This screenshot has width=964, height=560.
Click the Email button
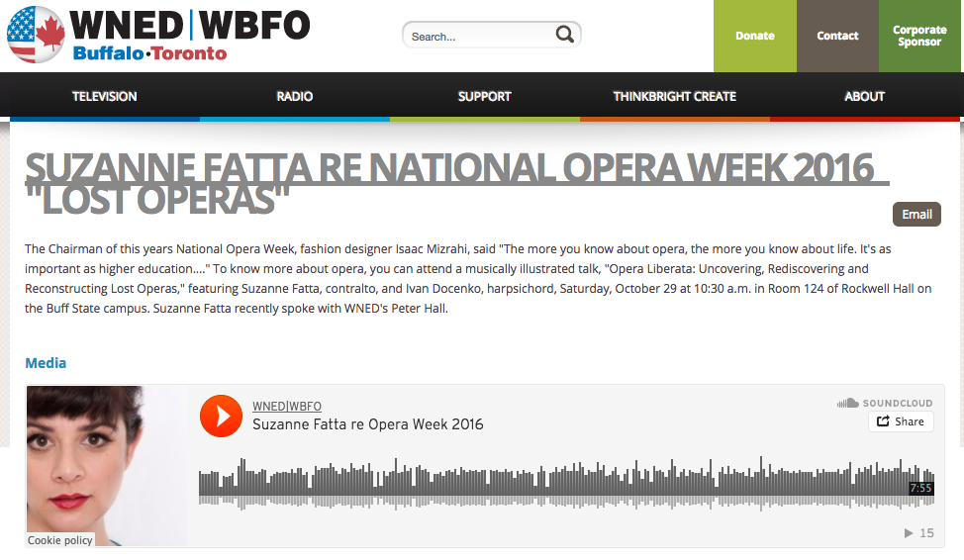point(916,214)
